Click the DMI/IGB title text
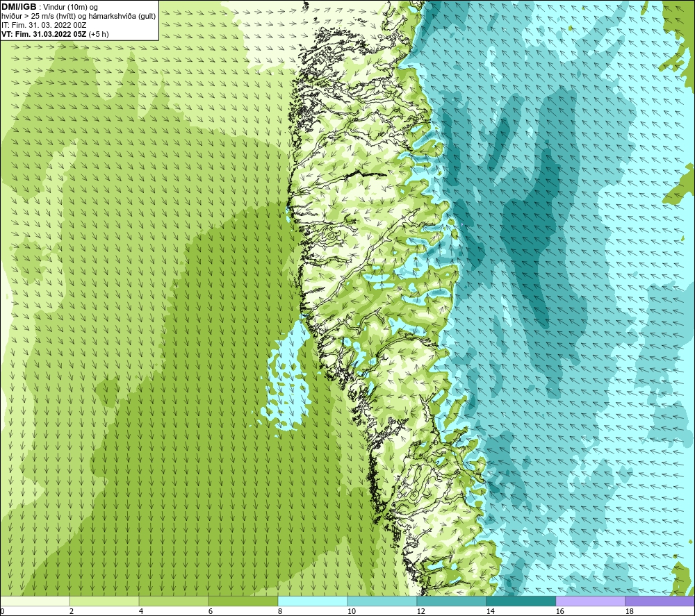Image resolution: width=695 pixels, height=616 pixels. [x=19, y=7]
